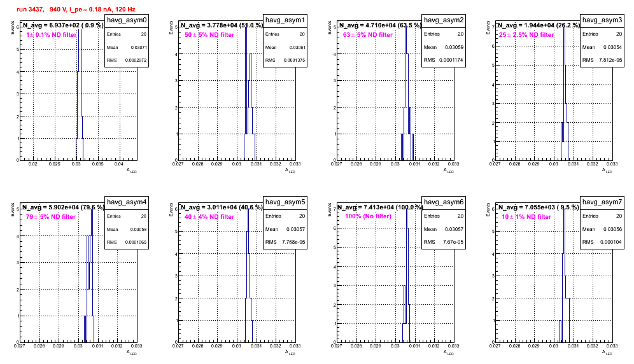Click the '1± 0.1% ND filter' label
Viewport: 634px width, 364px height.
[x=52, y=35]
